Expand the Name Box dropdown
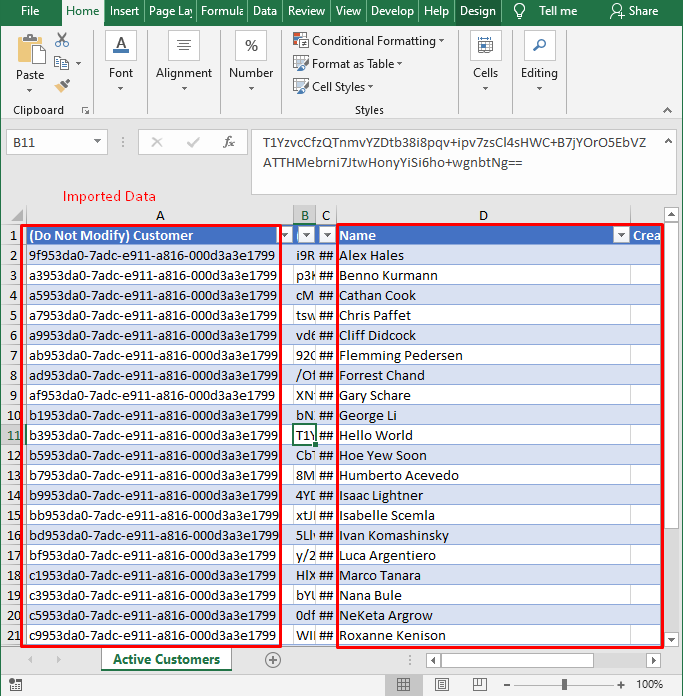This screenshot has width=683, height=696. click(97, 142)
